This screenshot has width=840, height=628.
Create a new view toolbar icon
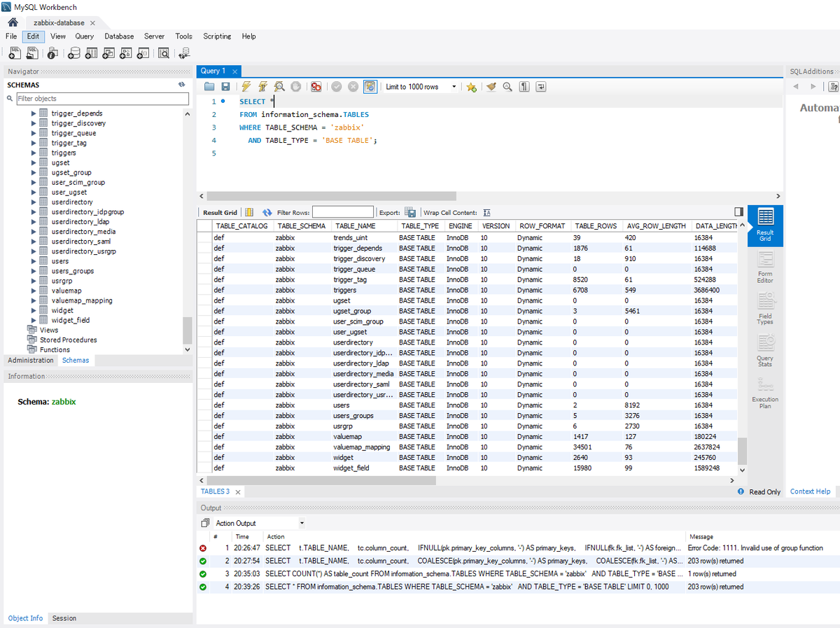click(108, 53)
